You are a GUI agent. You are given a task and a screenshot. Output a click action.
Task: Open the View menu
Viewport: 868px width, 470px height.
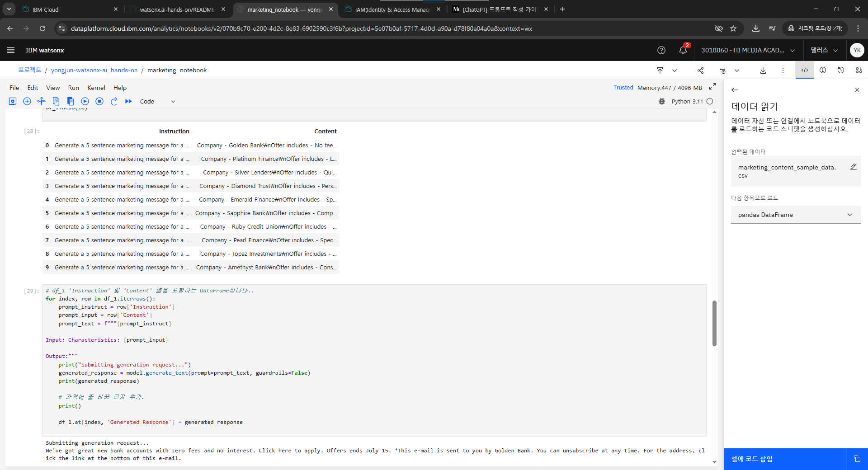[53, 88]
